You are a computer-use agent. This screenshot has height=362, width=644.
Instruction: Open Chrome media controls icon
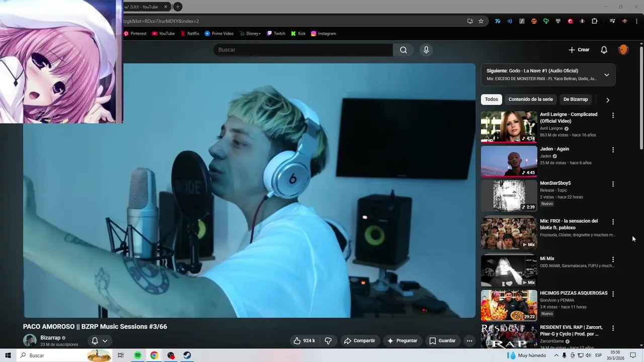click(612, 21)
